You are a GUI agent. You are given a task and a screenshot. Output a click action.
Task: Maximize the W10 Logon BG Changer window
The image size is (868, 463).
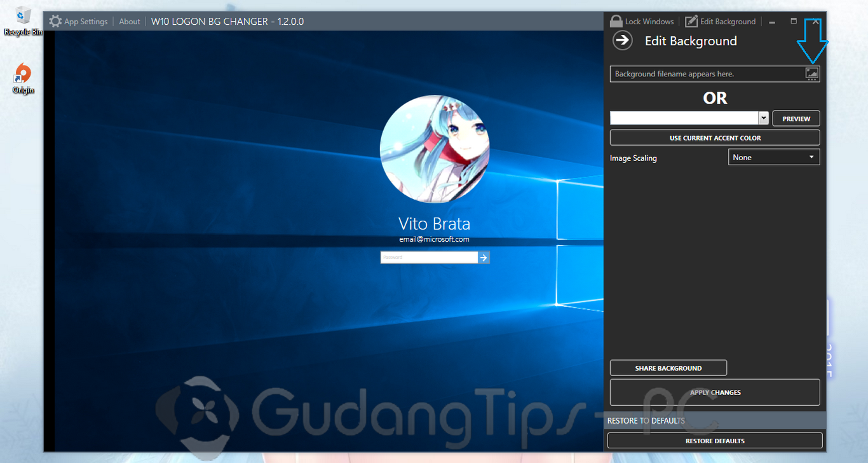[794, 21]
